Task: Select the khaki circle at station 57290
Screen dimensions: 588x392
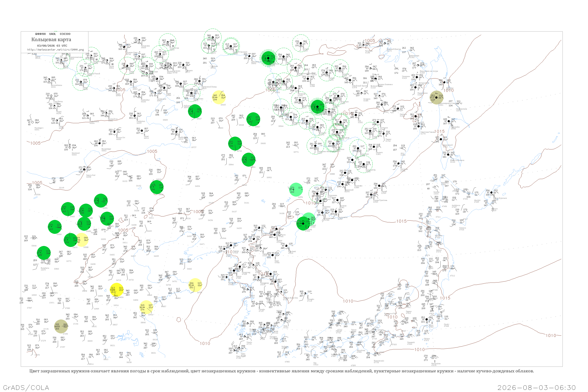Action: tap(61, 327)
